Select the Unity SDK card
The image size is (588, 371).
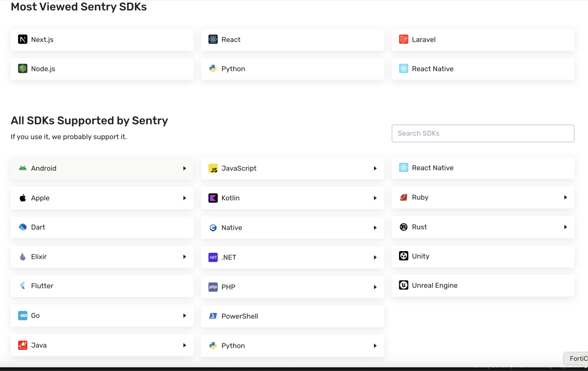click(x=482, y=256)
